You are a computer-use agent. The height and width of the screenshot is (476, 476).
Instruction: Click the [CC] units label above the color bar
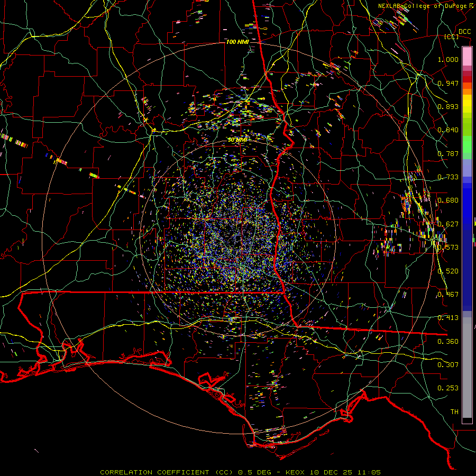point(452,36)
